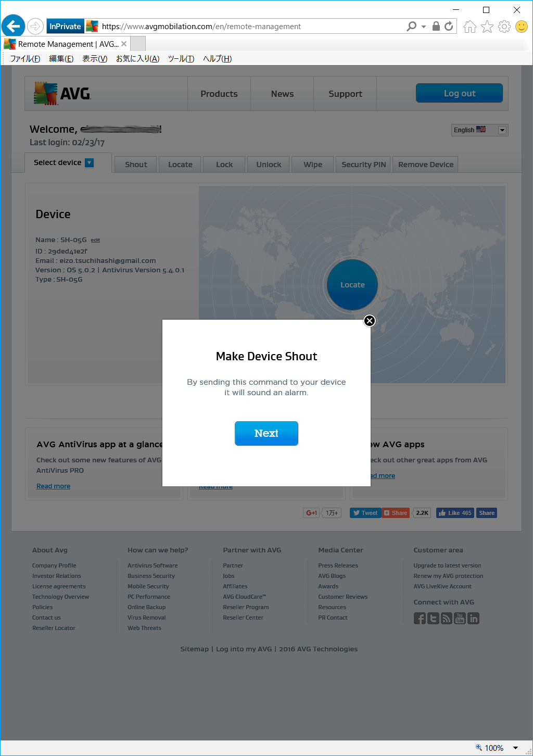The height and width of the screenshot is (756, 533).
Task: Open Antivirus Software footer link
Action: (153, 565)
